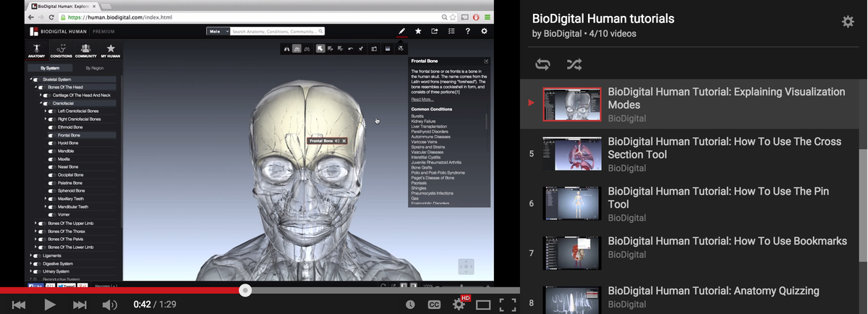Image resolution: width=868 pixels, height=314 pixels.
Task: Toggle Mandible visibility switch
Action: 52,151
